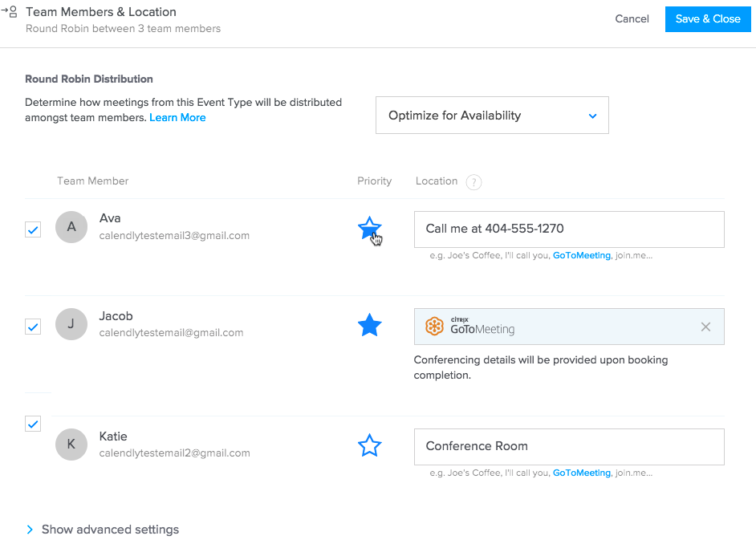
Task: Uncheck the Ava team member checkbox
Action: [33, 229]
